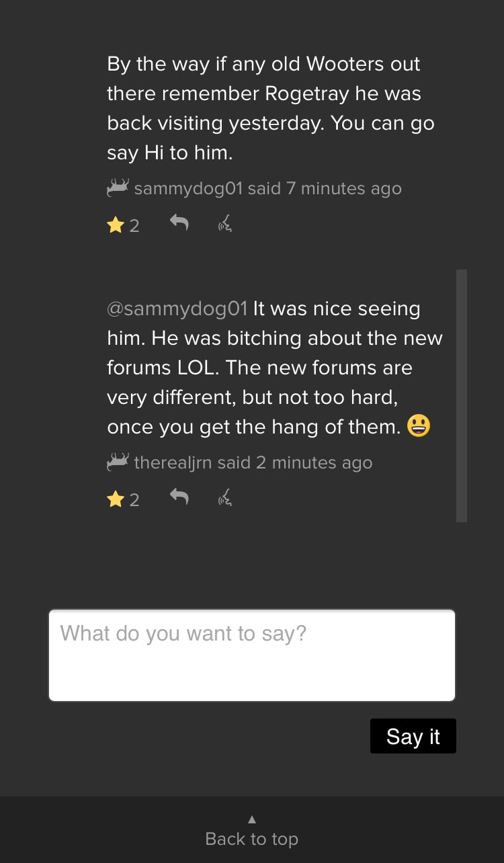Viewport: 504px width, 863px height.
Task: Click whisper icon on sammydog01's comment
Action: click(x=225, y=224)
